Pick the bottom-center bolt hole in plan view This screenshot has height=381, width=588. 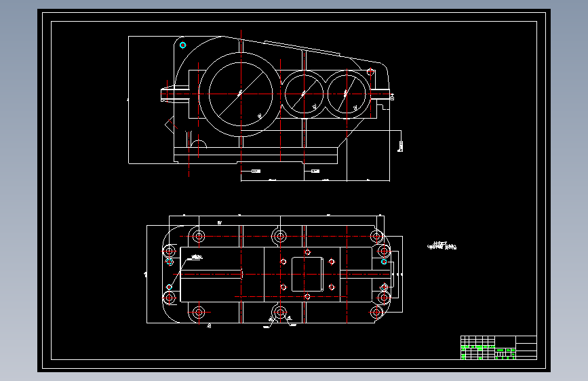[279, 312]
